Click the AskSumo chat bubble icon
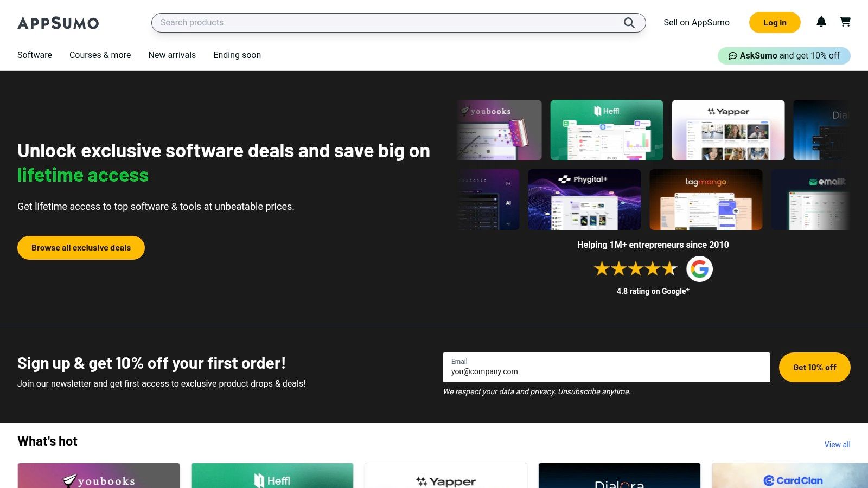The image size is (868, 488). pyautogui.click(x=733, y=55)
